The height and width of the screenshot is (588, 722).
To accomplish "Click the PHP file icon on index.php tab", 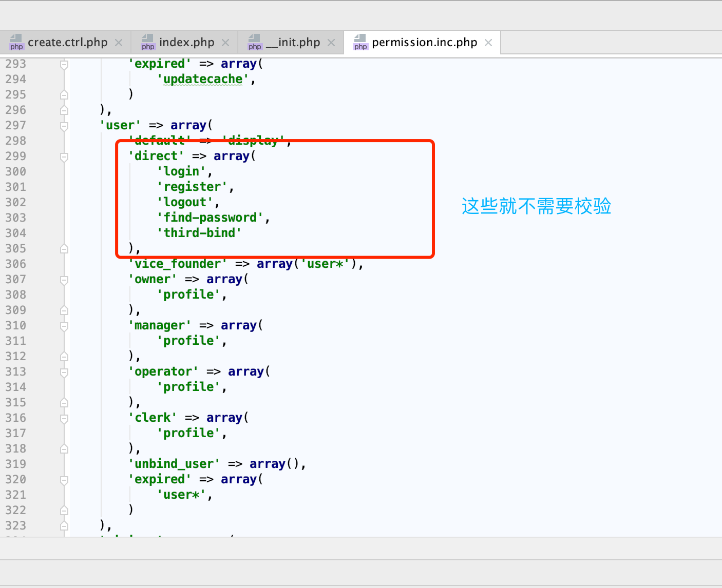I will pos(148,43).
